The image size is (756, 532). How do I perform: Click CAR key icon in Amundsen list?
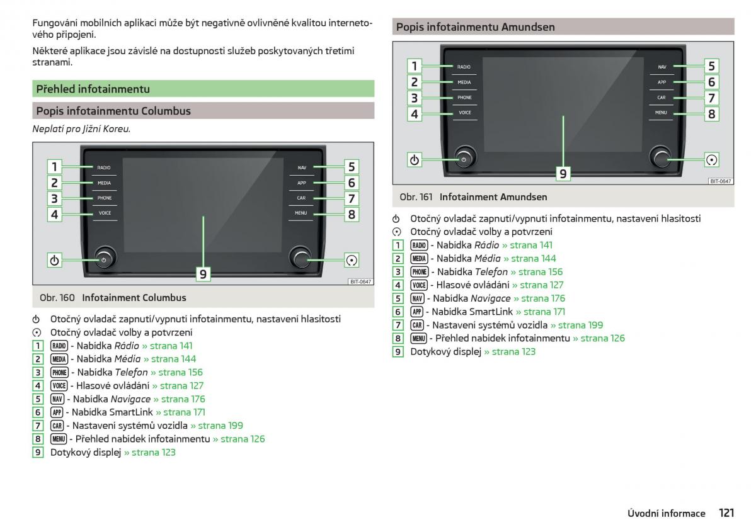click(417, 325)
